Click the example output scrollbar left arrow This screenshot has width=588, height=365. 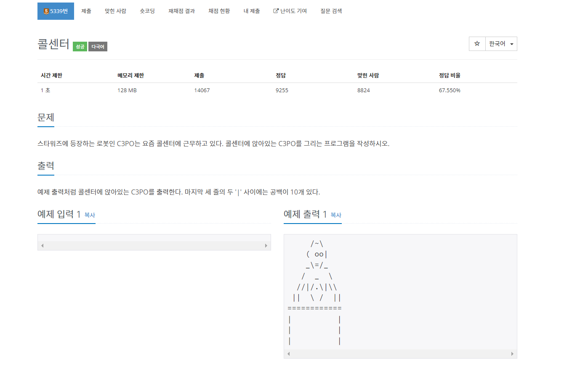click(x=288, y=354)
